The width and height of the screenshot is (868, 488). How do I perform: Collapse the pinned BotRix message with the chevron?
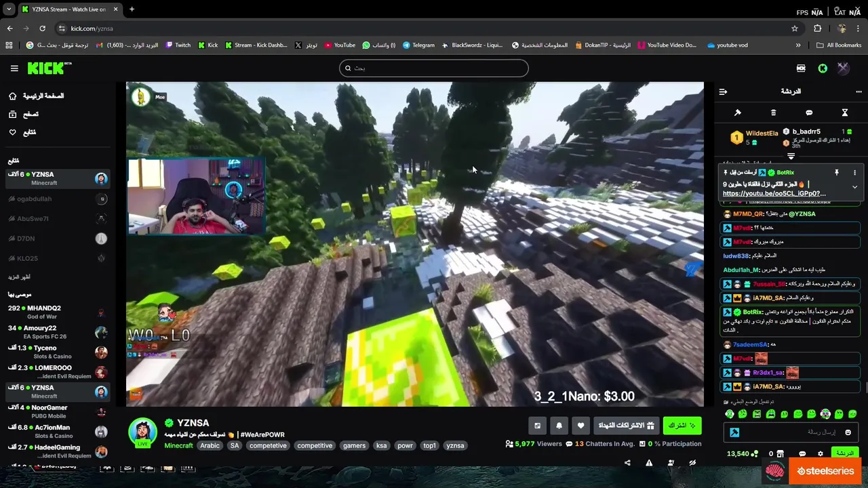click(854, 187)
